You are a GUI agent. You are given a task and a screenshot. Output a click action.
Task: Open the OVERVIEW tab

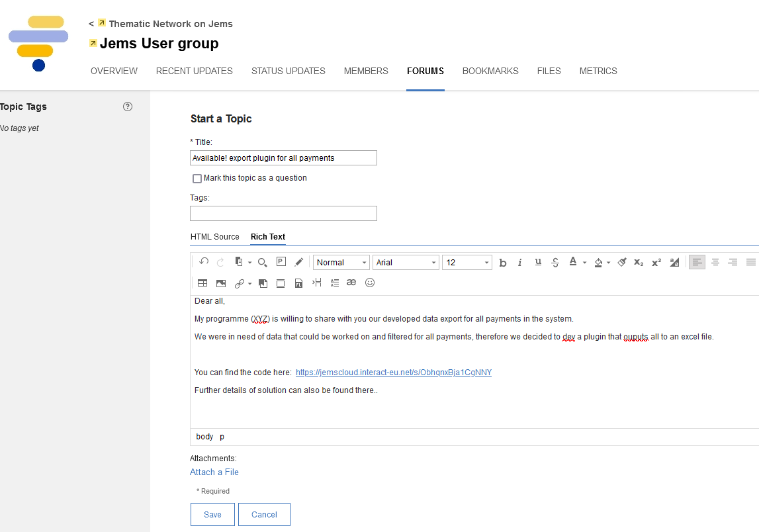(114, 71)
